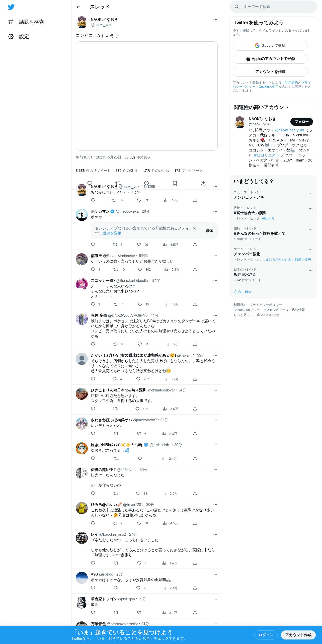Bookmark the main tweet
322x644 pixels.
pyautogui.click(x=175, y=183)
